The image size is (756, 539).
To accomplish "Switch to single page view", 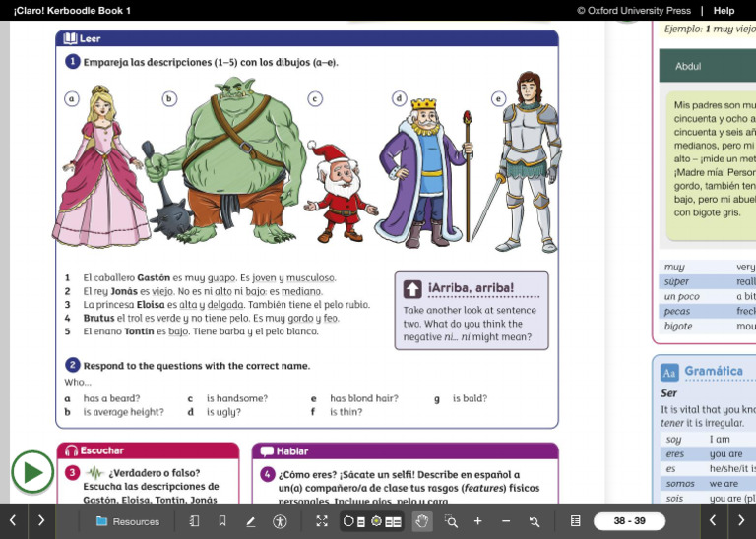I will click(353, 521).
